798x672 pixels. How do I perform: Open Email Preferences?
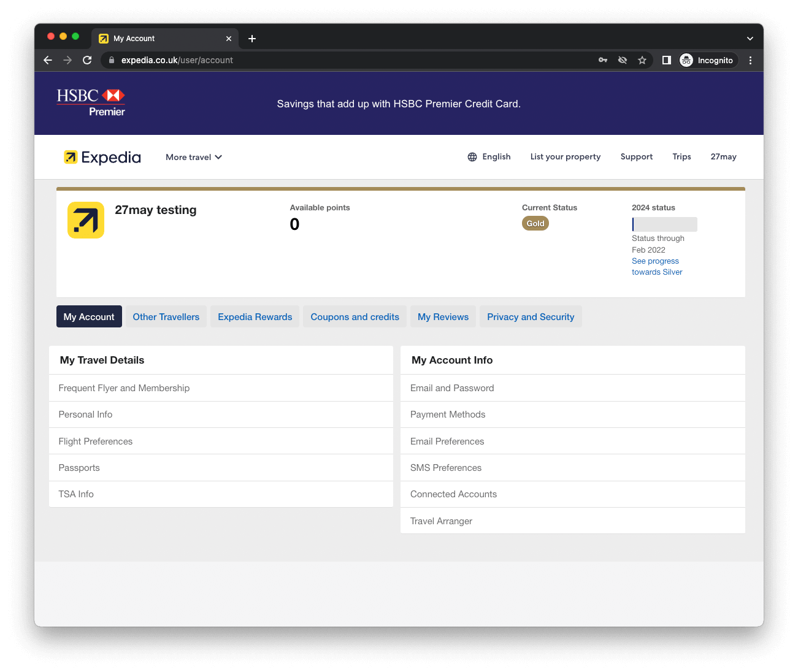[x=573, y=441]
